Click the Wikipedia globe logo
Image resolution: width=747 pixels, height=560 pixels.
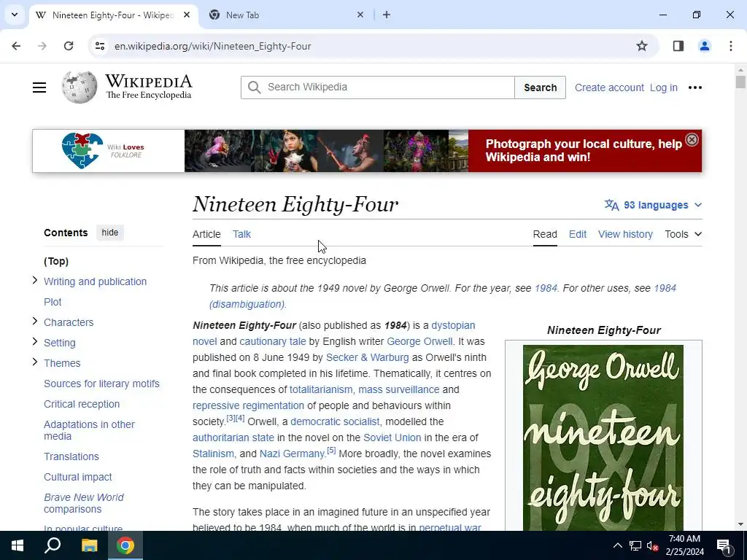(79, 87)
